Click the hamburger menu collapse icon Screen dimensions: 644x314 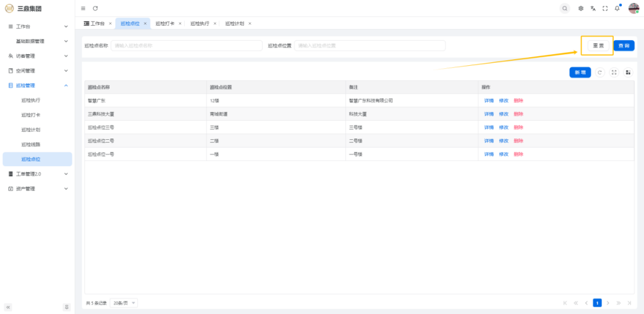83,8
